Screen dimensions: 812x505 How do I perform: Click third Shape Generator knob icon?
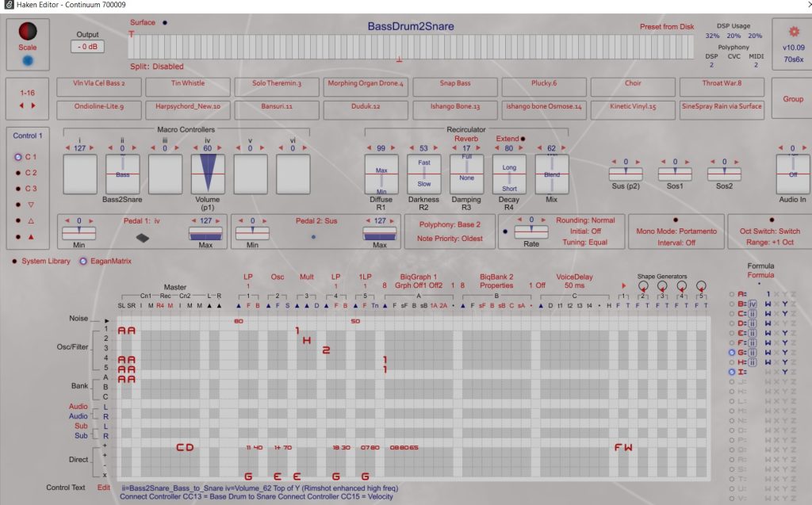[681, 286]
